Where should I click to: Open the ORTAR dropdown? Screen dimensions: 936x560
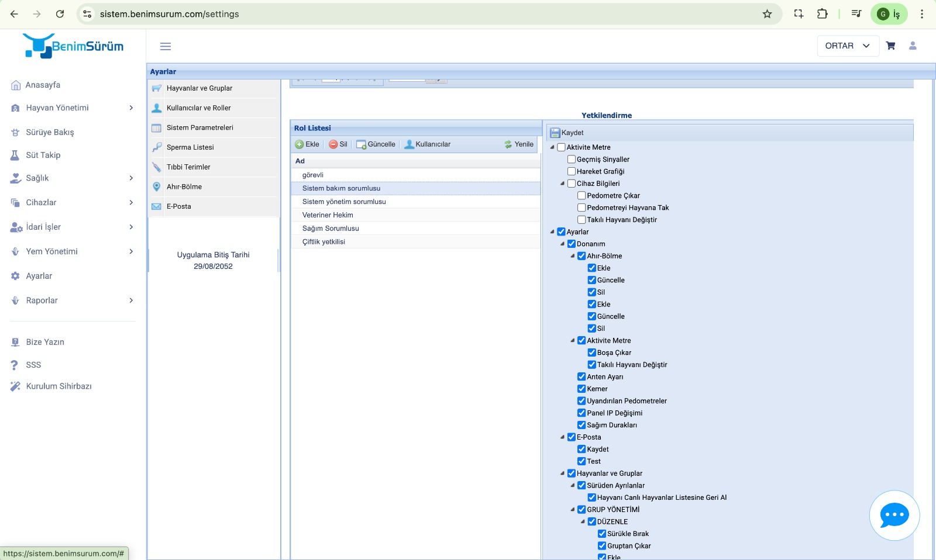(x=848, y=46)
